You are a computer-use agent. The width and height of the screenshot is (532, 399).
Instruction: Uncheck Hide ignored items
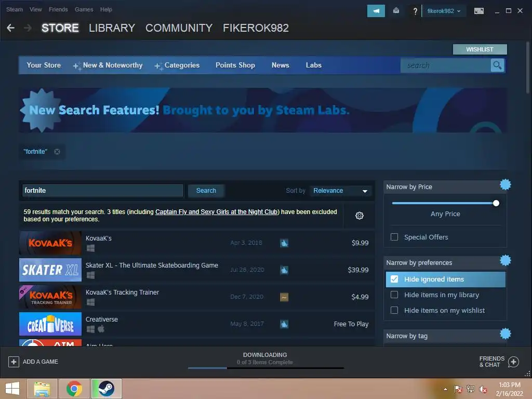pyautogui.click(x=394, y=279)
